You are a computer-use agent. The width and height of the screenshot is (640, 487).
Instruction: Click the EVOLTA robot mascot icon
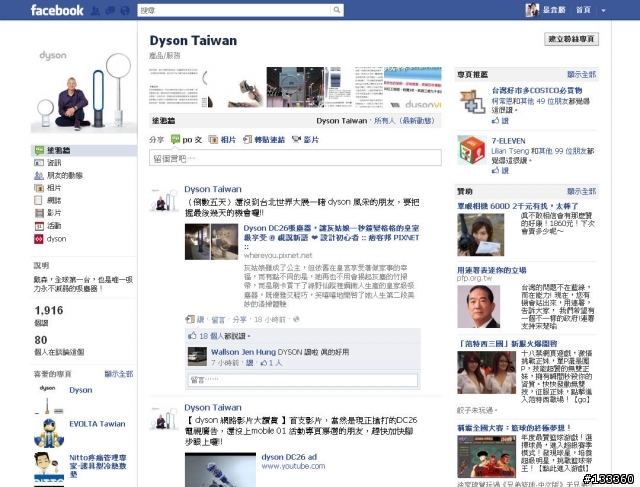click(49, 433)
